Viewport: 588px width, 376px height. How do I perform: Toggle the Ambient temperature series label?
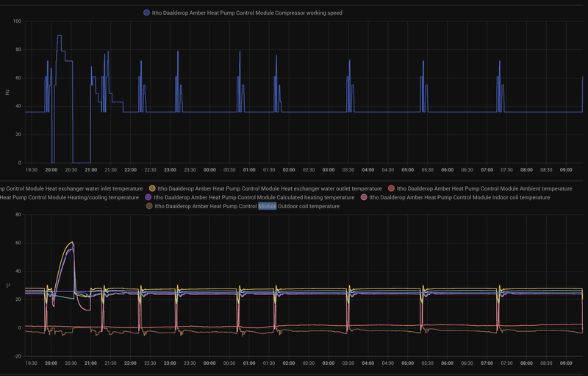pyautogui.click(x=484, y=189)
